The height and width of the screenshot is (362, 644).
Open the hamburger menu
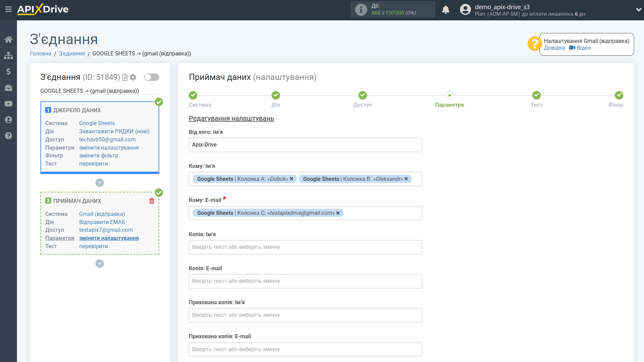[8, 10]
